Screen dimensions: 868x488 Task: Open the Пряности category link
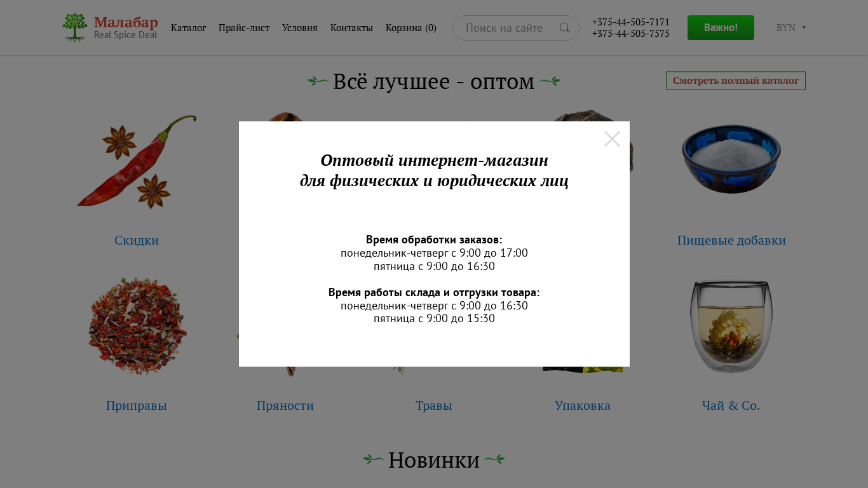[285, 405]
